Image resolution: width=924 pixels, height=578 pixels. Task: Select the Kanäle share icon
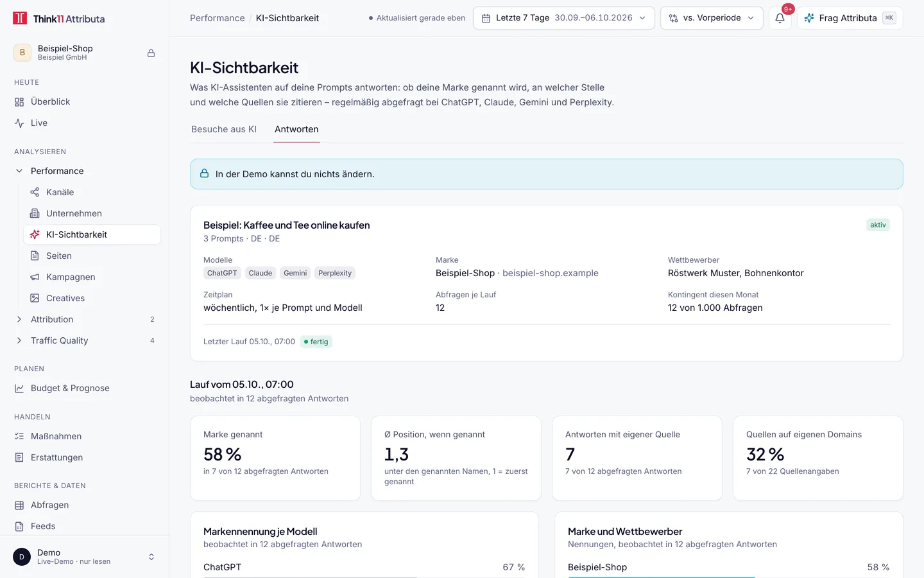pyautogui.click(x=35, y=193)
